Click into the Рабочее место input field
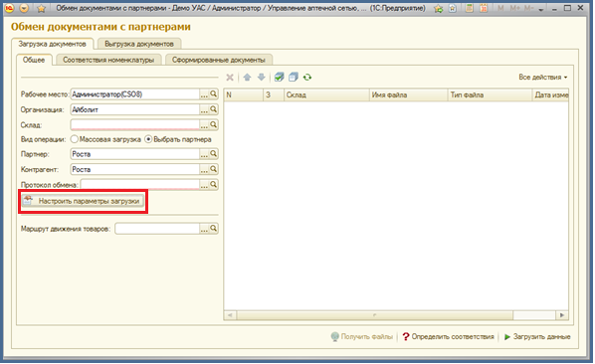Image resolution: width=595 pixels, height=364 pixels. (x=135, y=94)
